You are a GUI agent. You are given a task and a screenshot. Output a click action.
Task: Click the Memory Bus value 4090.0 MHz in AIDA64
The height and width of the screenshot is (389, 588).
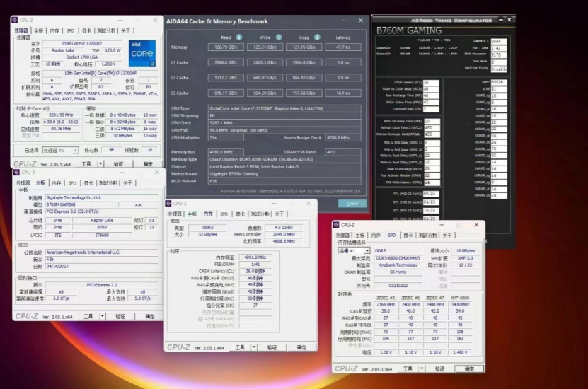tap(226, 152)
